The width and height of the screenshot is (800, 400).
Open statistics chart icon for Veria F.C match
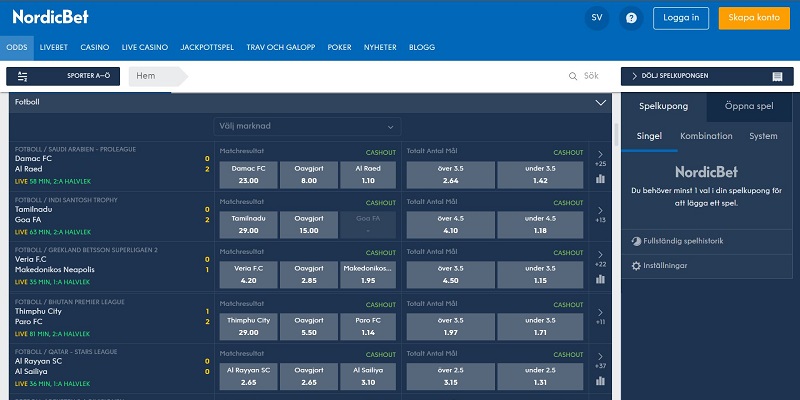(x=600, y=279)
